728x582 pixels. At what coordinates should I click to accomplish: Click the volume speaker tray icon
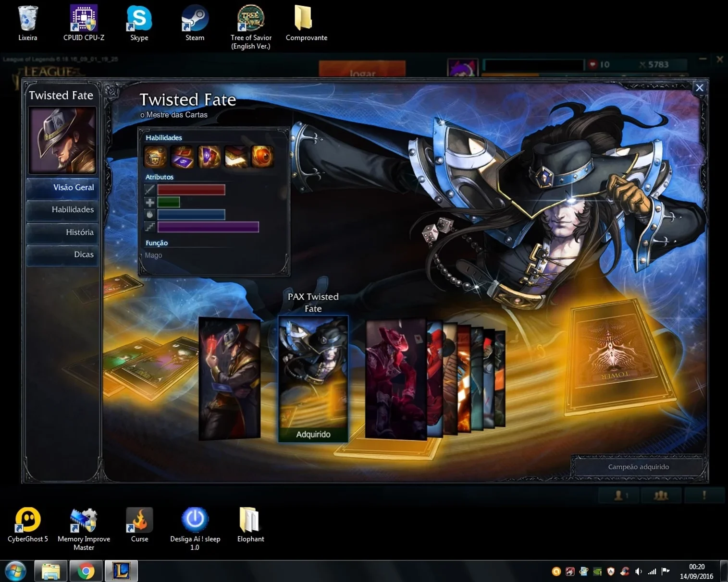click(639, 571)
